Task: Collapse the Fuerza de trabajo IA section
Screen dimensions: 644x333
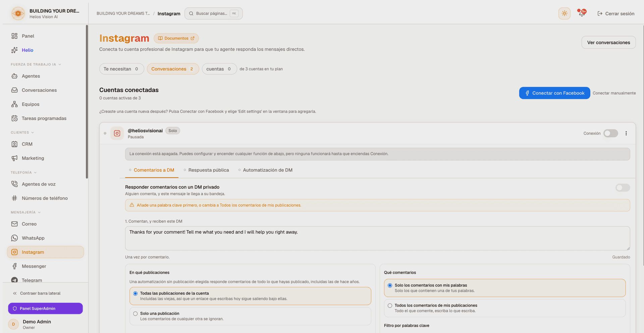Action: [36, 64]
